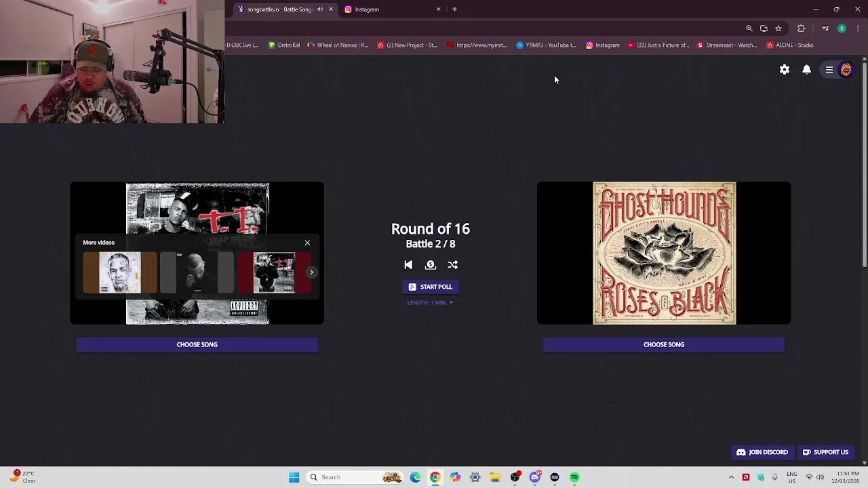The image size is (868, 488).
Task: Choose the T.I. song on the left
Action: click(197, 344)
